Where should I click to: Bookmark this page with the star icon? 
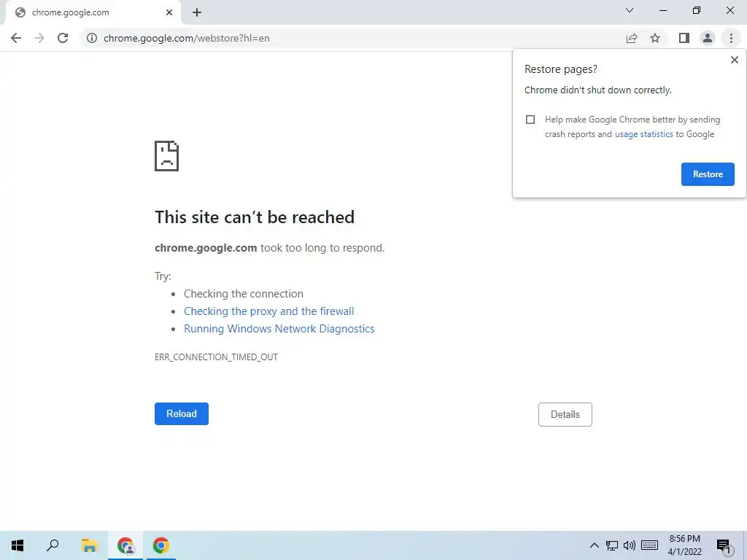655,38
